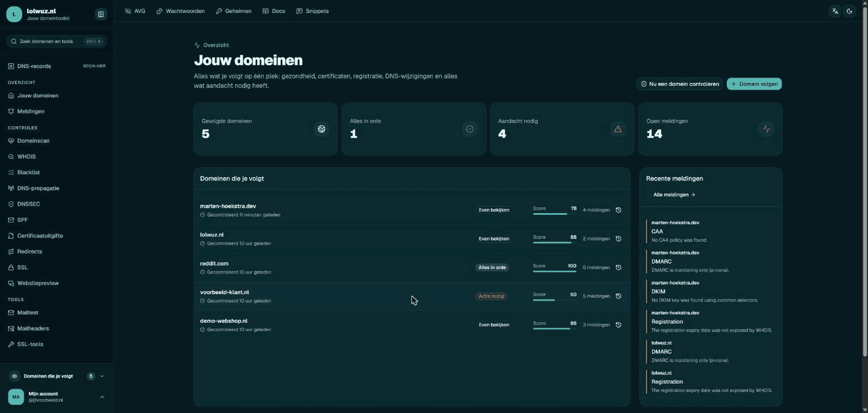Focus the Zoek domeinen en tools search field

point(56,42)
